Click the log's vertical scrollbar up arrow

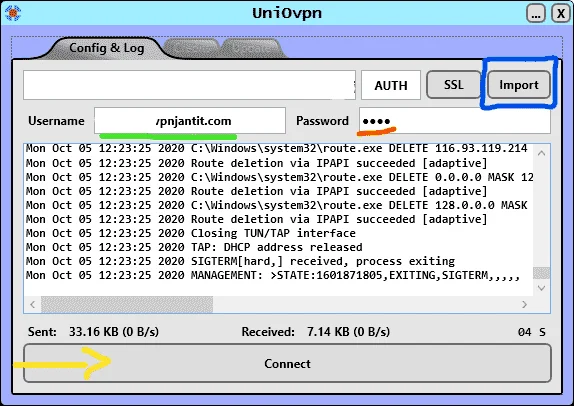point(541,153)
